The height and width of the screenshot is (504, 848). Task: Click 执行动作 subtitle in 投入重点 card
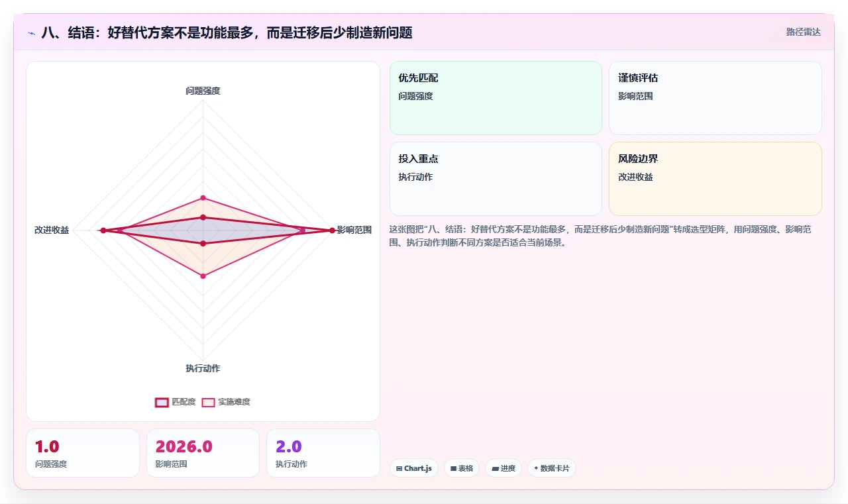pos(415,177)
